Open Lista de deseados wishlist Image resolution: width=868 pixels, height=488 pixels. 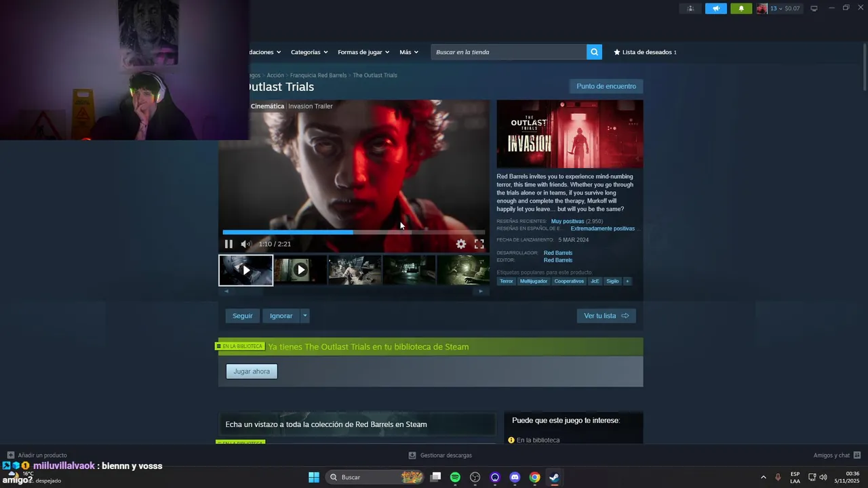(x=645, y=52)
